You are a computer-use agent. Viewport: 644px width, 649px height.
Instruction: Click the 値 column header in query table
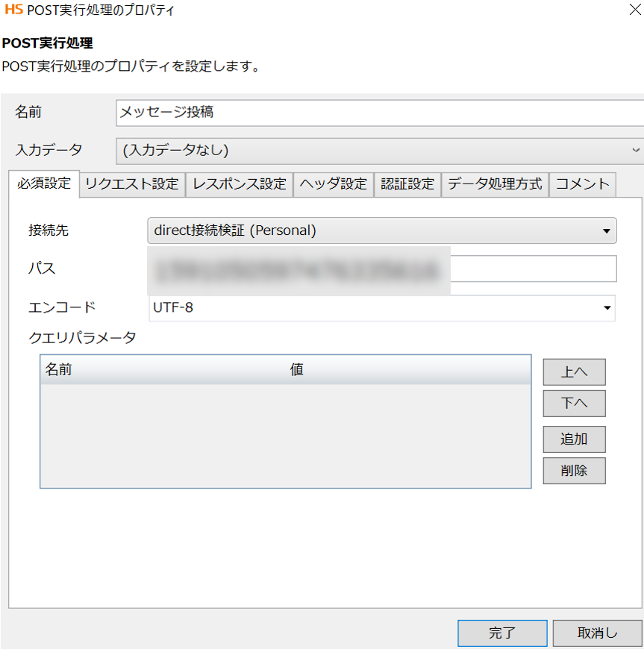(x=408, y=369)
